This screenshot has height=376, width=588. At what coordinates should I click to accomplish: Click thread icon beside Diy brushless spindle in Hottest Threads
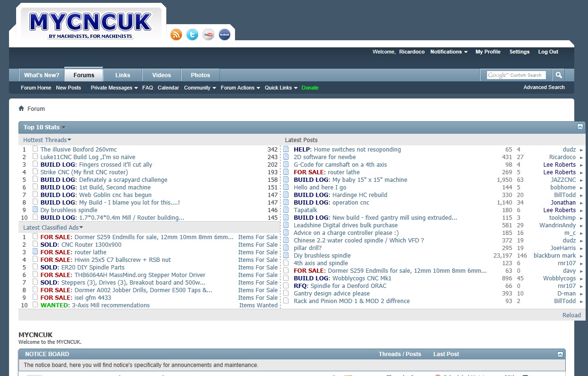coord(35,210)
